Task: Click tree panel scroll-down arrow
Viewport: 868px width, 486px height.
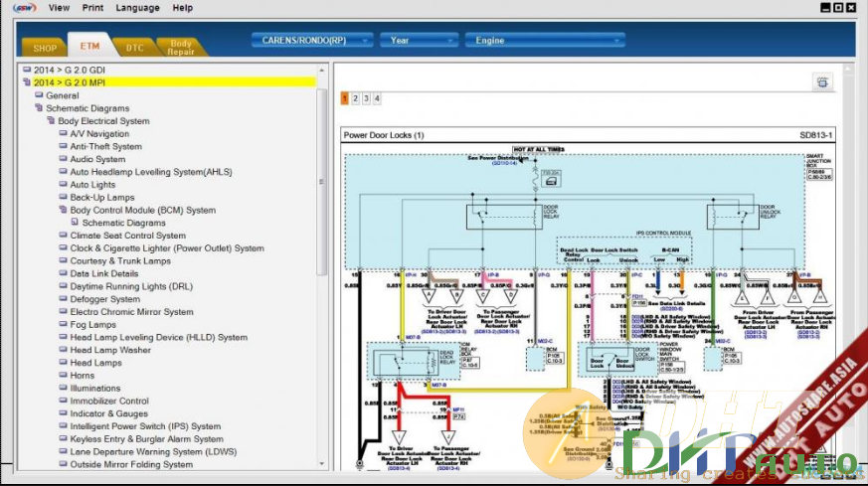Action: pyautogui.click(x=321, y=464)
